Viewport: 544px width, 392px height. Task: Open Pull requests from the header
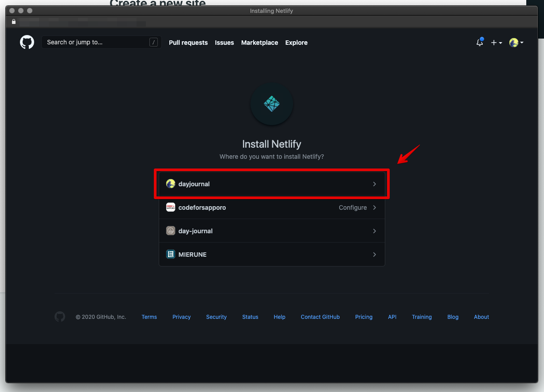(188, 43)
